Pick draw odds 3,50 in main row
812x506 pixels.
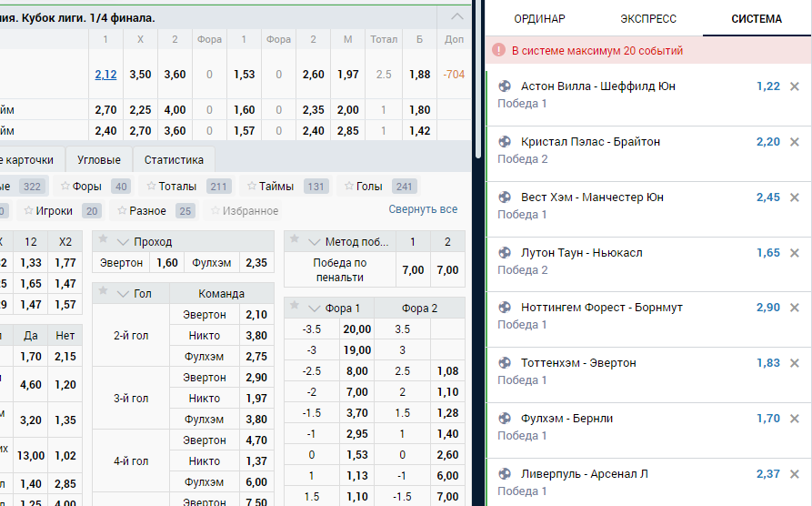pyautogui.click(x=140, y=74)
